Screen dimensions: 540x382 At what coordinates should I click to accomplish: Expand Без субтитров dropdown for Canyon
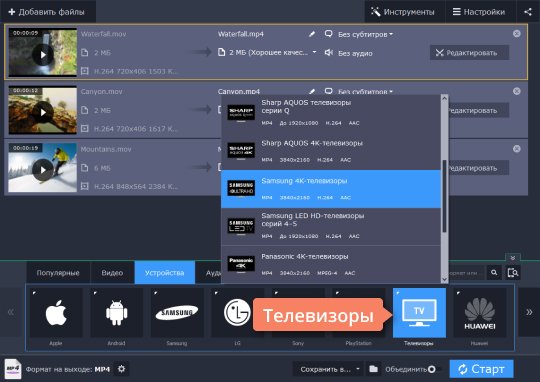pos(365,92)
